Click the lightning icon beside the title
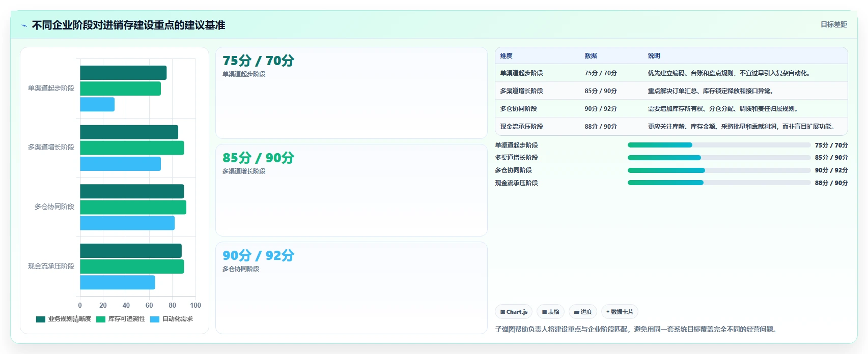This screenshot has width=868, height=354. coord(24,25)
